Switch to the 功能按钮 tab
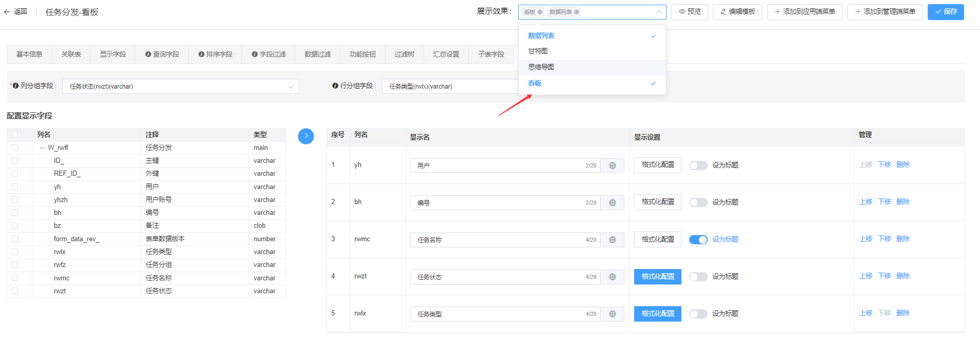980x352 pixels. pos(362,54)
